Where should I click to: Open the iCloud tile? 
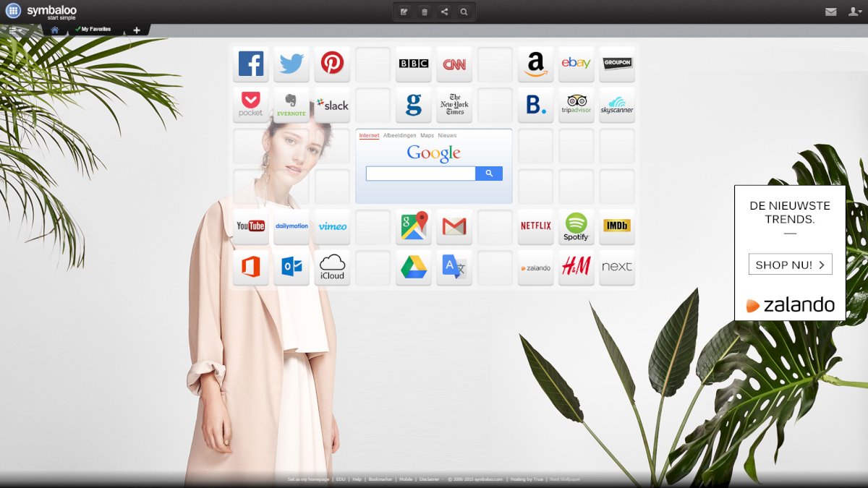pyautogui.click(x=332, y=267)
